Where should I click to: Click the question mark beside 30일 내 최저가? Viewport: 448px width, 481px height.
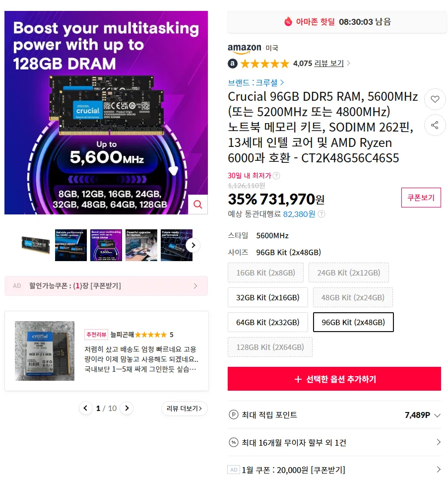(276, 176)
